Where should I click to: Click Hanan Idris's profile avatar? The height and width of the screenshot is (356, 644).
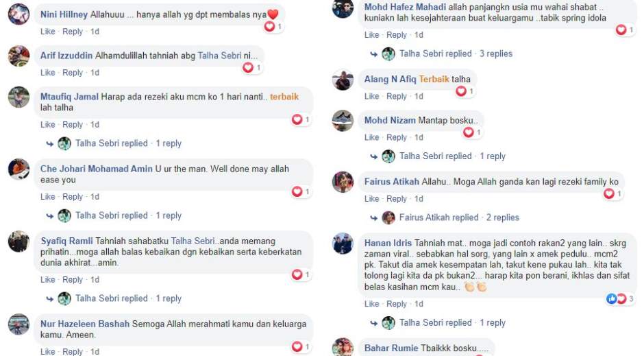(x=343, y=244)
